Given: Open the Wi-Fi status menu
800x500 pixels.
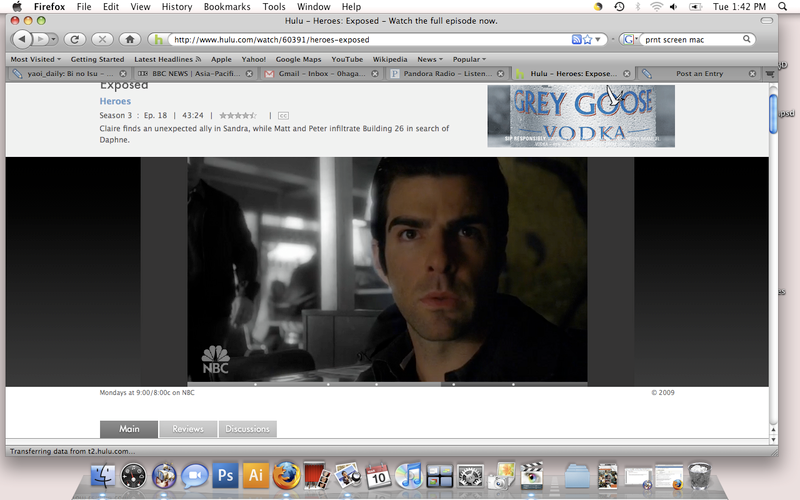Looking at the screenshot, I should tap(656, 7).
